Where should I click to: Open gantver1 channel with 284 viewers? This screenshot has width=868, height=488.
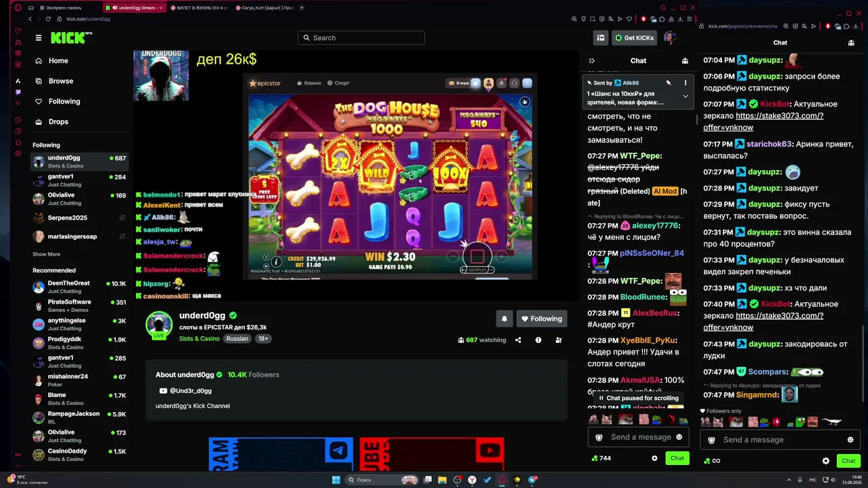point(79,180)
